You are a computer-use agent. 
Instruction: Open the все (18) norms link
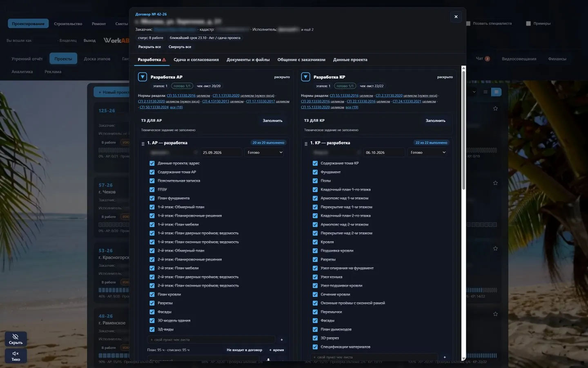[x=176, y=107]
